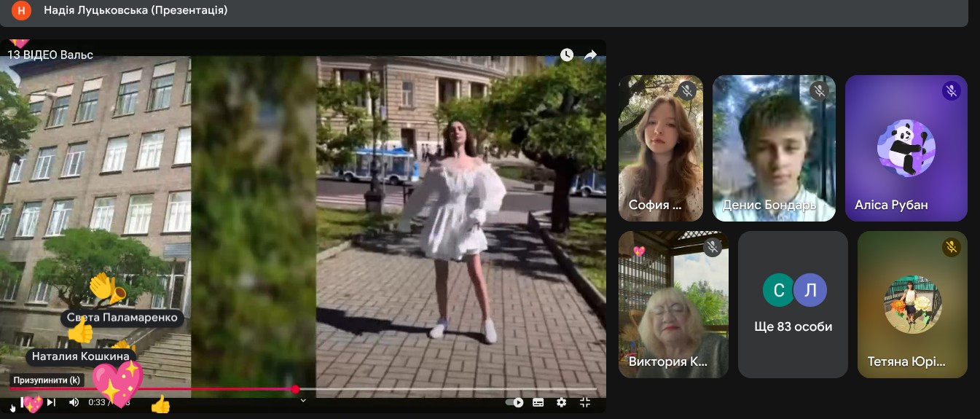Click muted mic icon on Аліса Рубан tile
The height and width of the screenshot is (419, 980).
point(951,91)
